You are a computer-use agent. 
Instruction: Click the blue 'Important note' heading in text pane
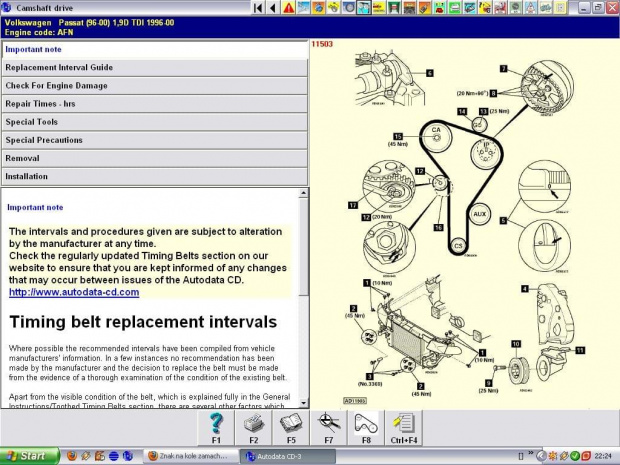[35, 207]
